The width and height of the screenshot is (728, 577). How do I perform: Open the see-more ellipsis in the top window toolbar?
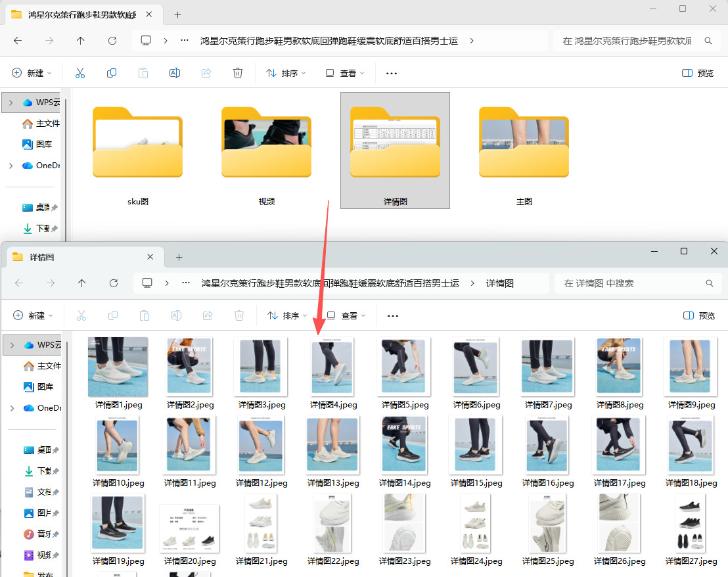[392, 73]
